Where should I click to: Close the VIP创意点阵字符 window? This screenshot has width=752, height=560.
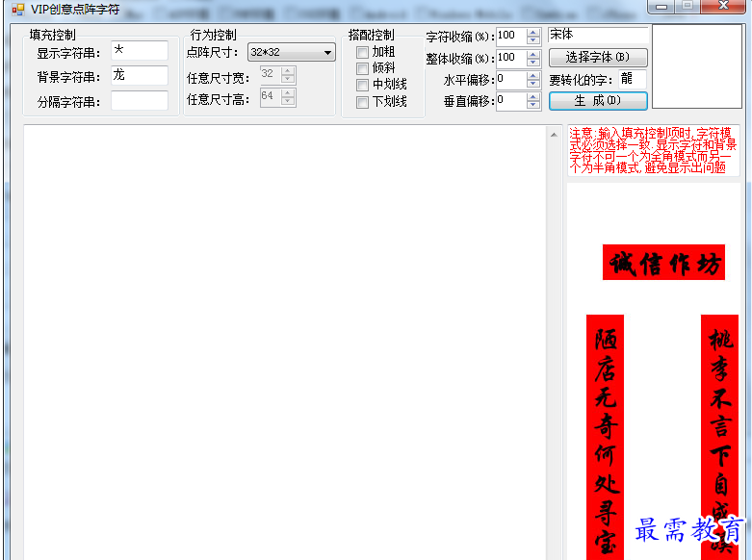(x=724, y=6)
